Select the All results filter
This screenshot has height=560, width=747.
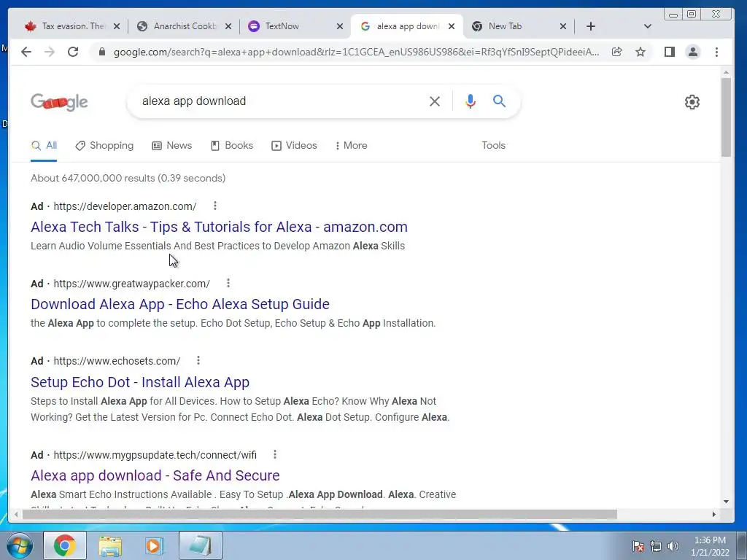[x=44, y=146]
